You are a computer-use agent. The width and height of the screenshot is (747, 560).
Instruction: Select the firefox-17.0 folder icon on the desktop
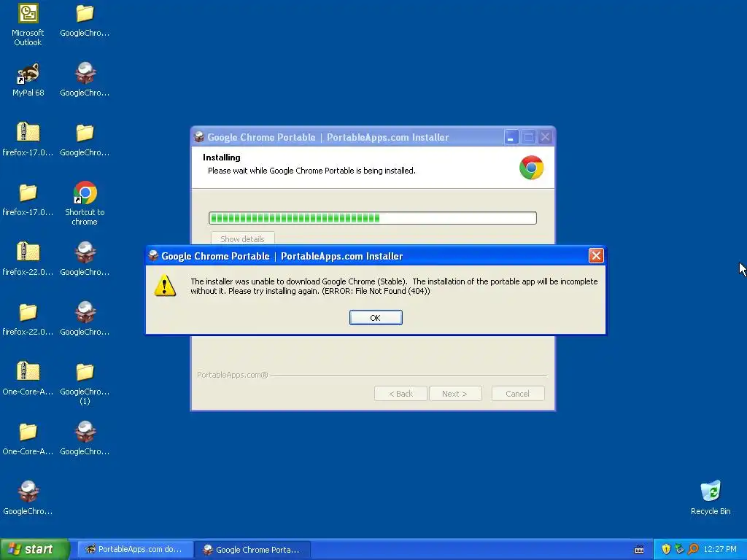tap(28, 200)
